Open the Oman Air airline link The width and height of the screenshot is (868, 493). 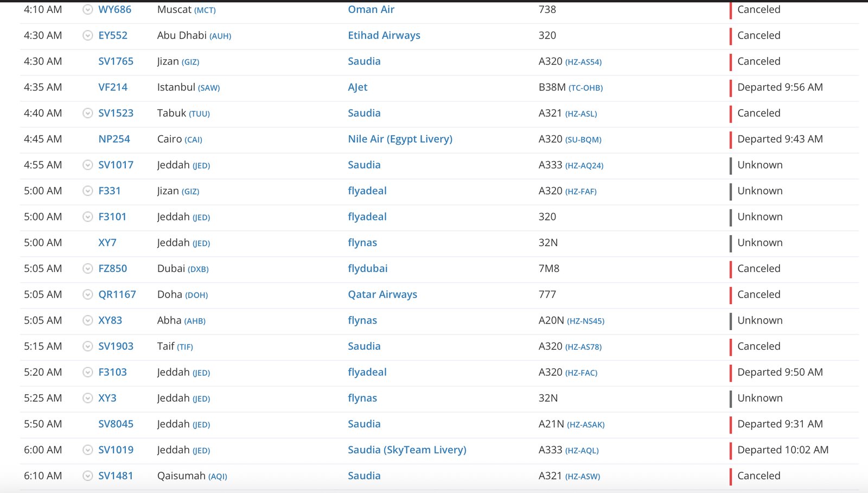tap(371, 10)
